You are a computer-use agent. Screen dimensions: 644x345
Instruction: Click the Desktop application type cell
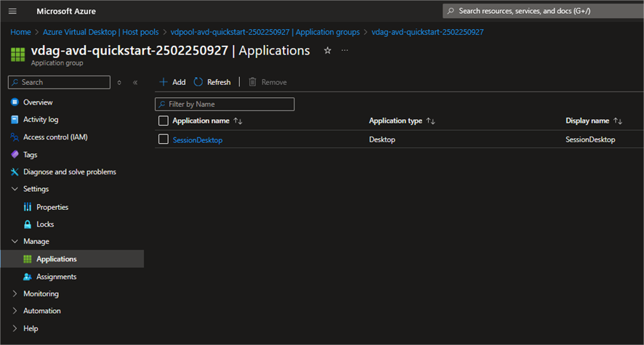(x=382, y=139)
